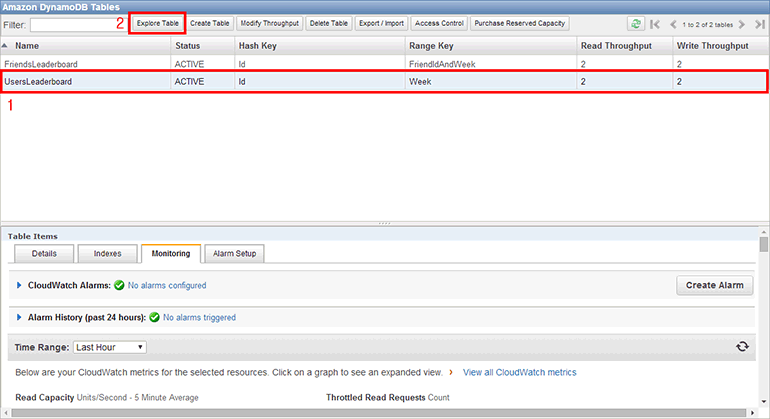Go to next page of tables

[x=742, y=23]
